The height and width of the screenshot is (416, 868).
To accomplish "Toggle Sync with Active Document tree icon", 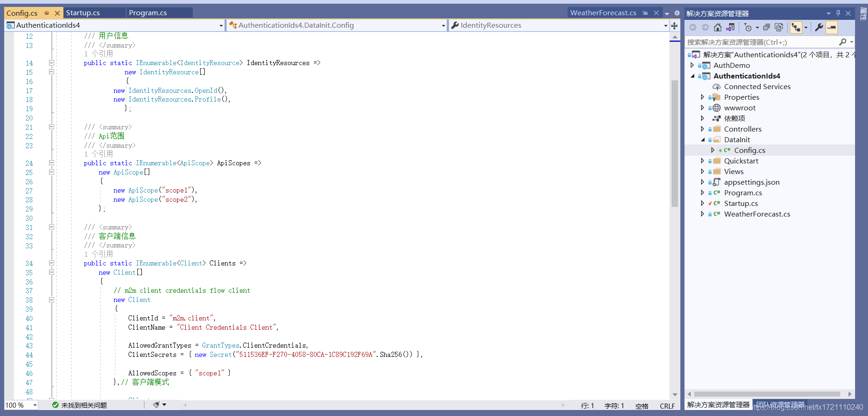I will [796, 27].
